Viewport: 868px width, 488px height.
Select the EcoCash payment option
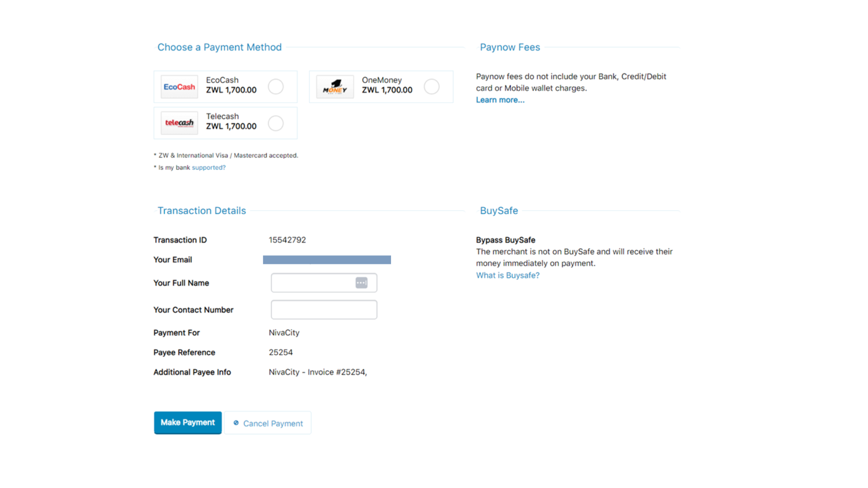(276, 86)
